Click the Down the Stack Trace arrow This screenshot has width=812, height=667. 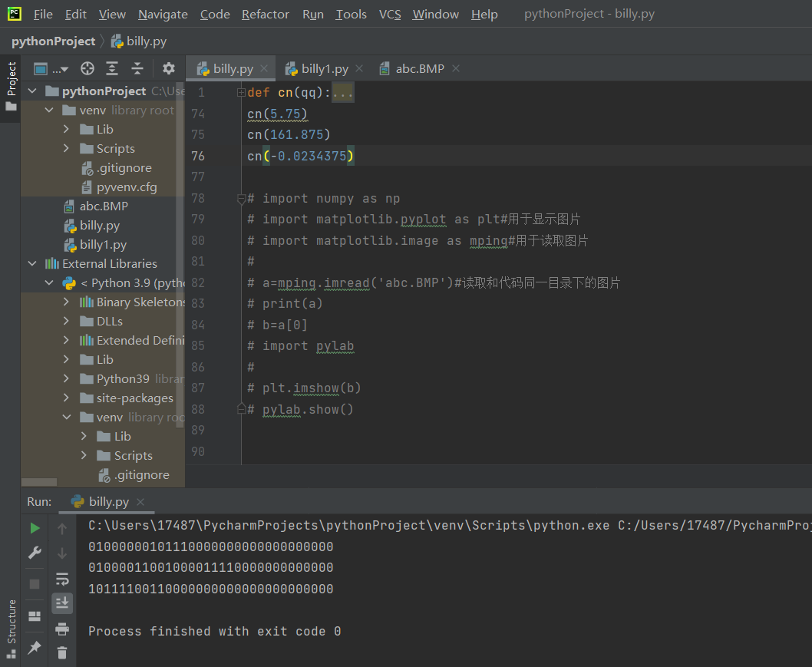pyautogui.click(x=62, y=553)
